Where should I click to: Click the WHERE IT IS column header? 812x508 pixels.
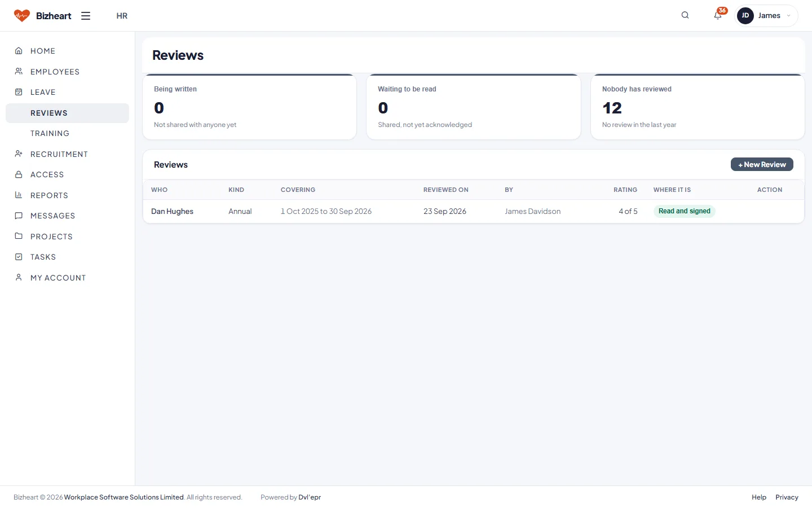(672, 190)
